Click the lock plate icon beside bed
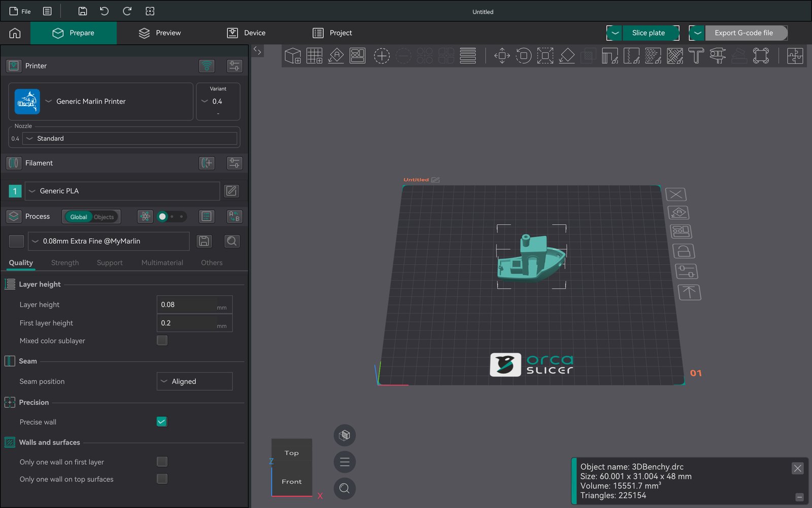Viewport: 812px width, 508px height. click(x=684, y=251)
